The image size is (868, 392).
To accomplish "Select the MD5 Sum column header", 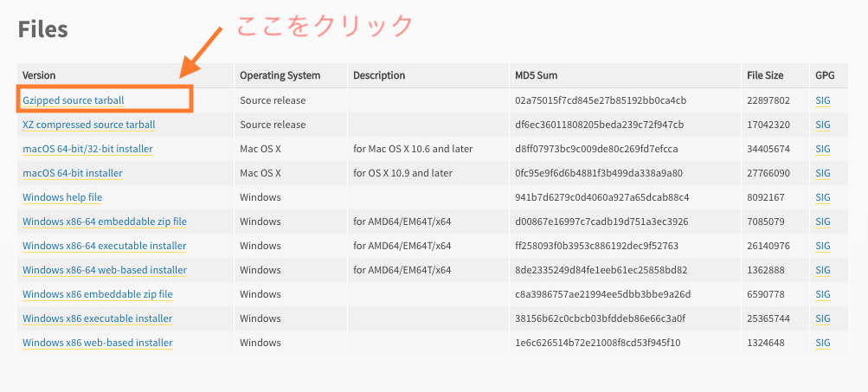I will click(536, 75).
